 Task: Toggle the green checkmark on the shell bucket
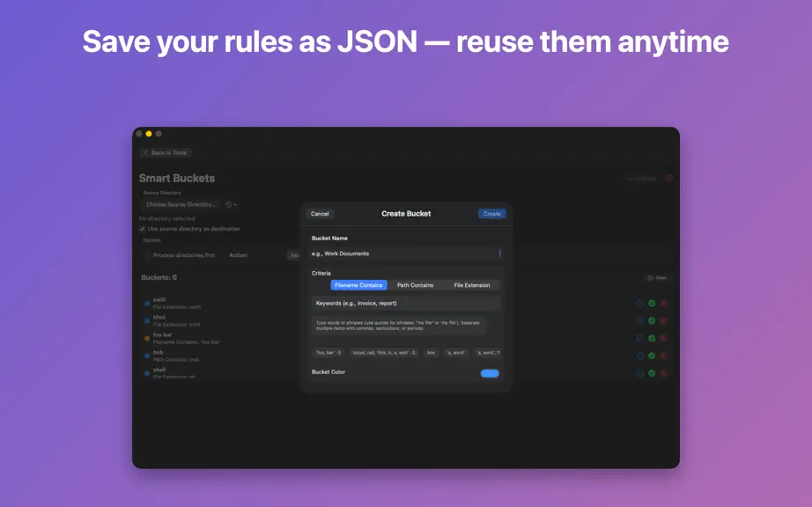click(652, 373)
